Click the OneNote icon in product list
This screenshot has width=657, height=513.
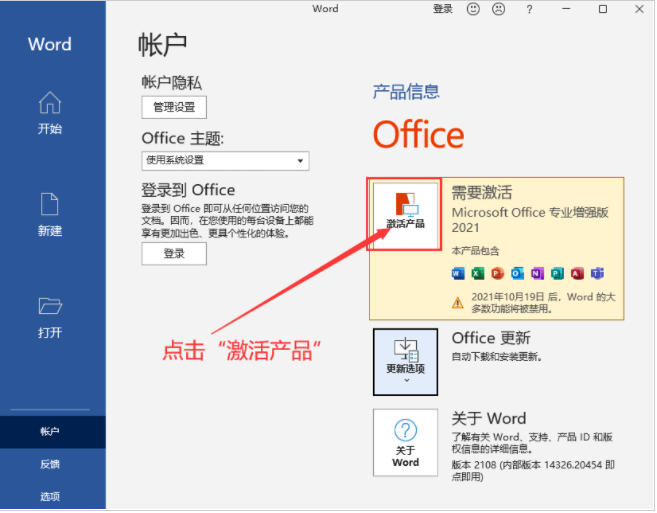[x=537, y=273]
